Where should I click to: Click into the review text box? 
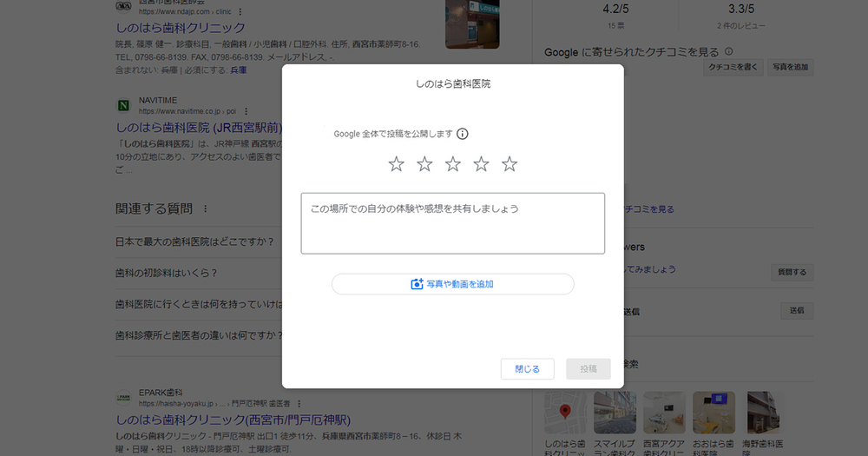click(452, 223)
